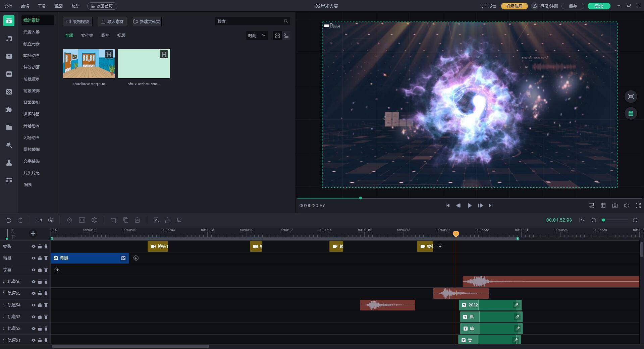
Task: Expand the 轨道53 track row
Action: (4, 317)
